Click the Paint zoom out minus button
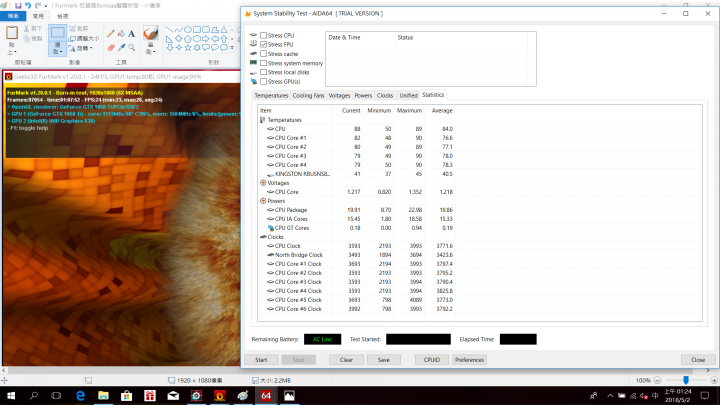 tap(657, 380)
